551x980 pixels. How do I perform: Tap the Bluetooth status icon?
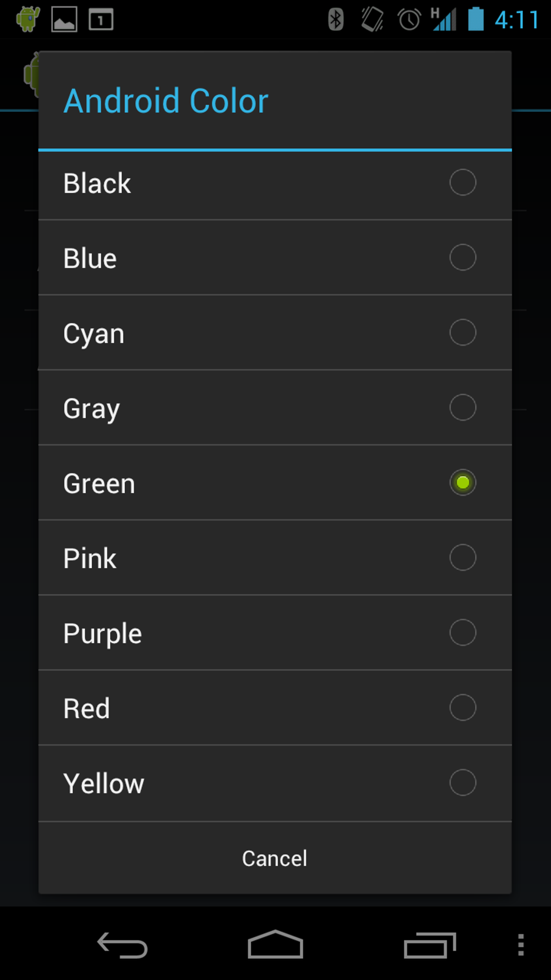point(335,19)
